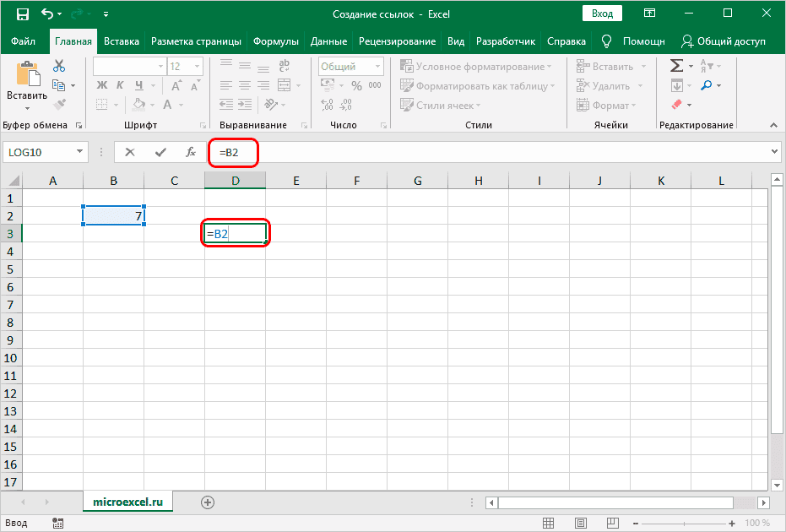Click the Clear eraser icon
The width and height of the screenshot is (786, 532).
coord(676,105)
